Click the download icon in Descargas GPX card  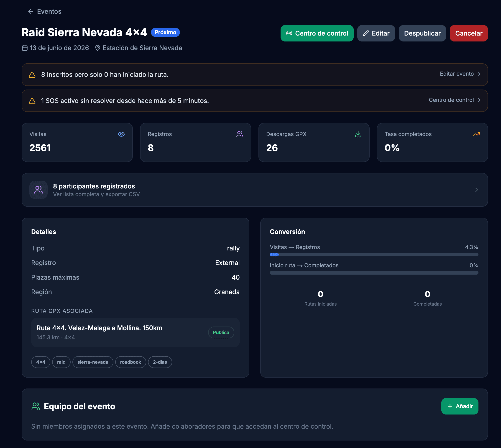coord(358,134)
